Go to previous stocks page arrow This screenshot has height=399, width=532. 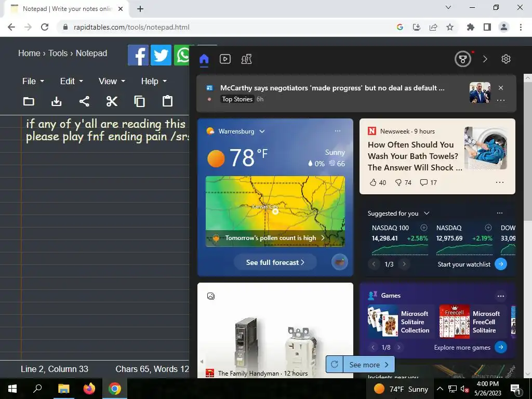pos(374,264)
